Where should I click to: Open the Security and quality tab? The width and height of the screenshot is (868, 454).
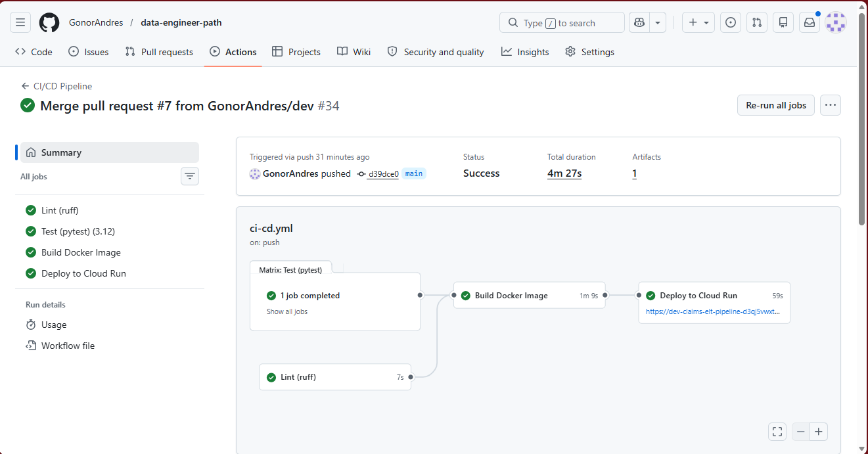(x=436, y=52)
